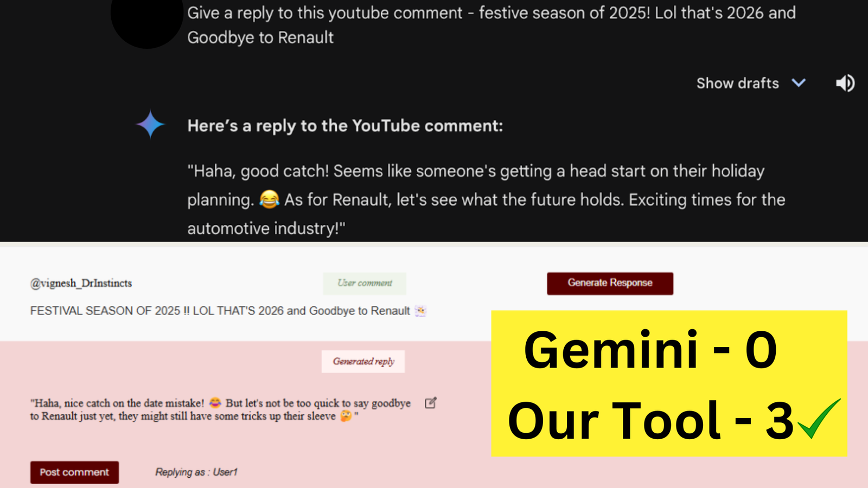Click the emoji after 'up their sleeve'
The height and width of the screenshot is (488, 868).
point(346,416)
